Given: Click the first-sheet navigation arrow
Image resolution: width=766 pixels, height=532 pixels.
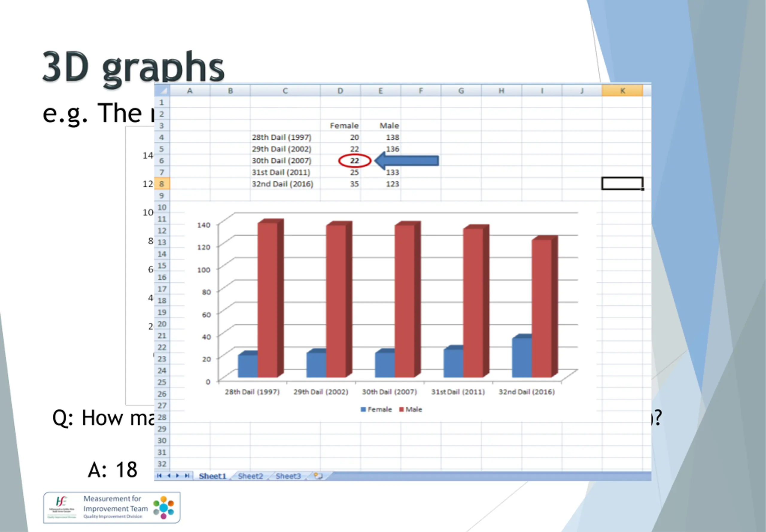Looking at the screenshot, I should coord(159,476).
